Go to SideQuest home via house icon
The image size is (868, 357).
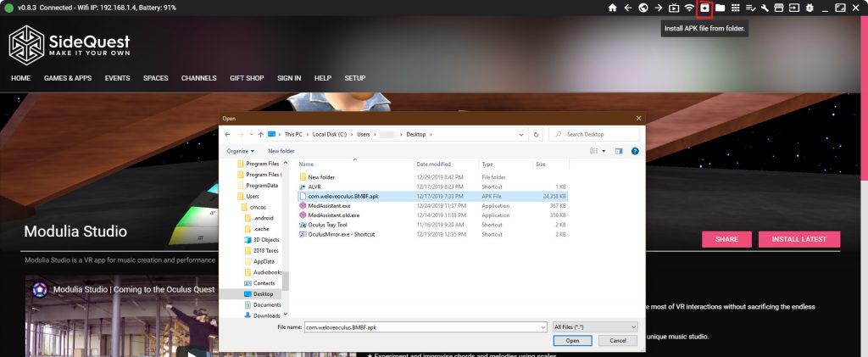612,8
